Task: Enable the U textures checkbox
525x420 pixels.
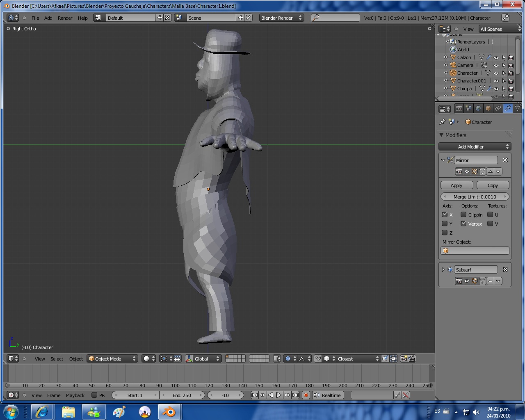Action: pyautogui.click(x=490, y=215)
